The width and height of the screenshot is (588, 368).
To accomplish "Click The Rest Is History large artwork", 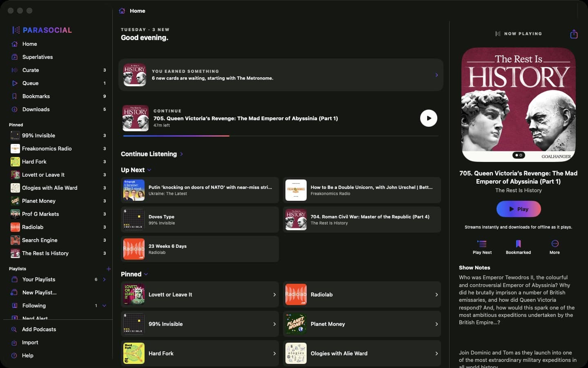I will click(x=519, y=105).
